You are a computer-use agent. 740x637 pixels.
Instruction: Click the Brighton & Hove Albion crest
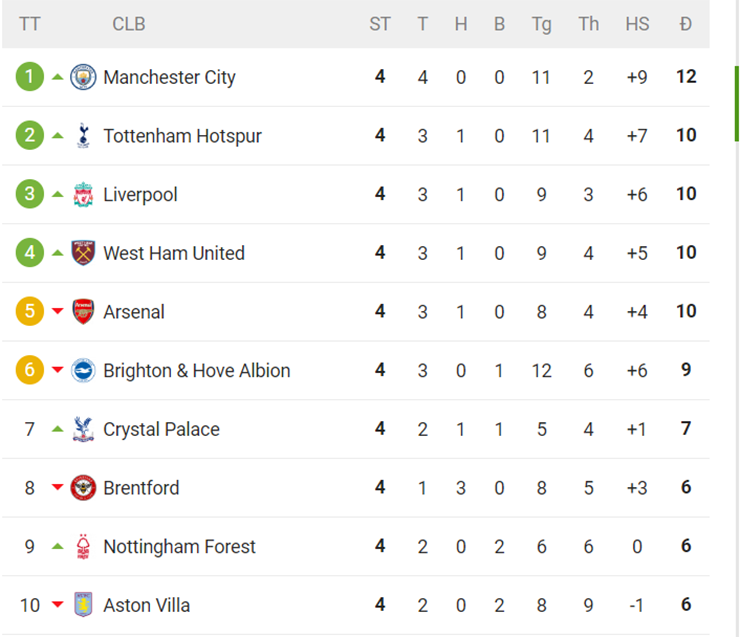click(83, 371)
